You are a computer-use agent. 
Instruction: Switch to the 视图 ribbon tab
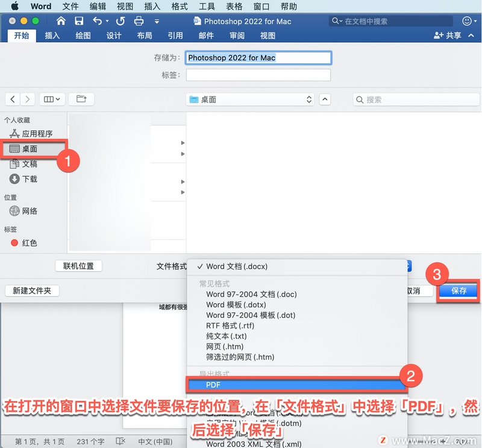[268, 36]
